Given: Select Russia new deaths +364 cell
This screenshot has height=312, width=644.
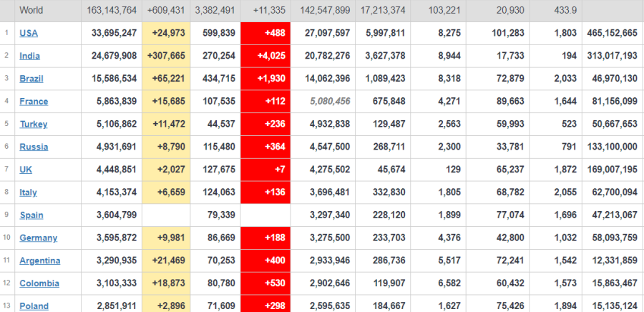Looking at the screenshot, I should point(265,147).
